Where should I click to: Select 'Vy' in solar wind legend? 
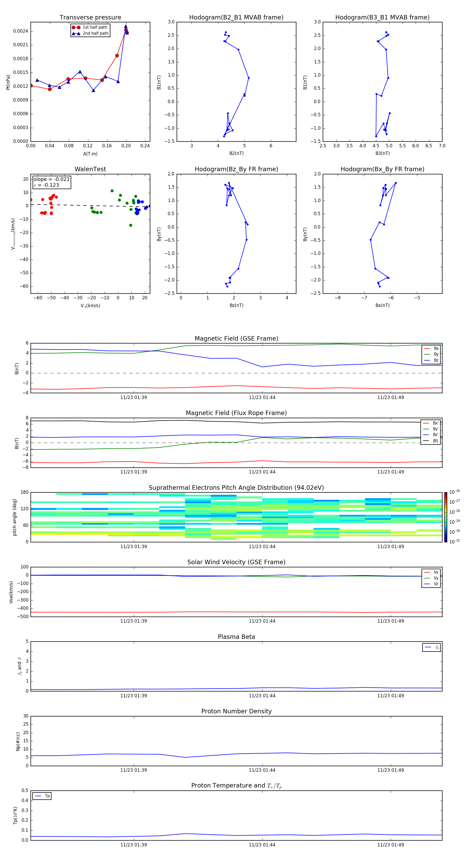pos(431,578)
